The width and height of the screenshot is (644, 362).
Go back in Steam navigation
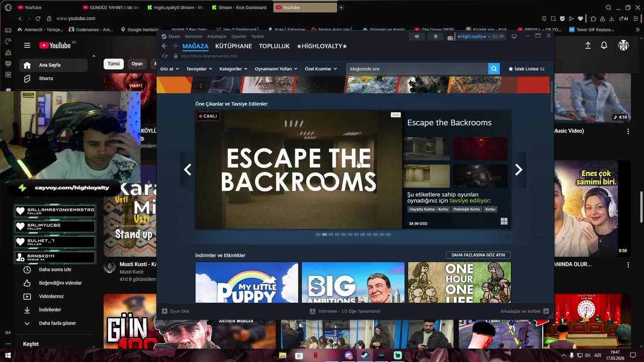(164, 46)
